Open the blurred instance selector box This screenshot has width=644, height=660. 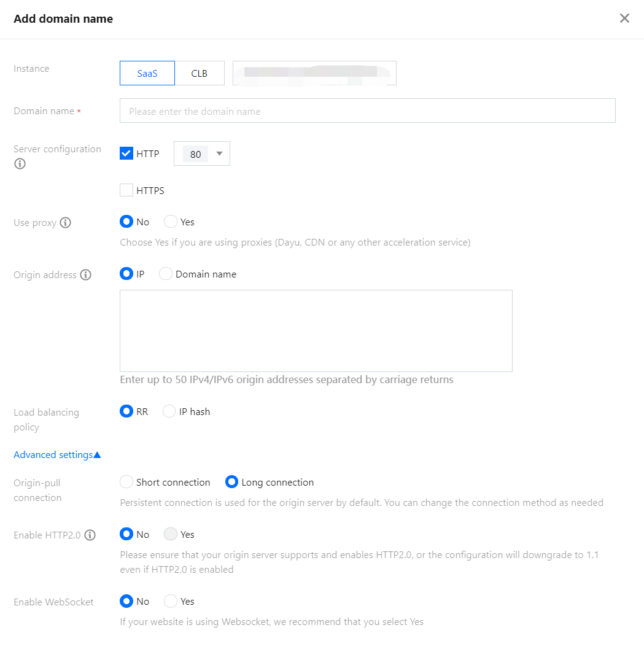314,73
